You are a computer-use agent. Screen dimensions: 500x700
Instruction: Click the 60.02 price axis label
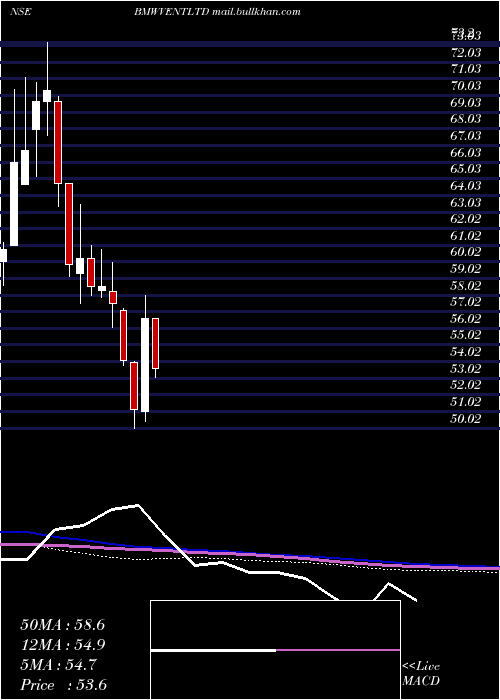click(x=466, y=252)
